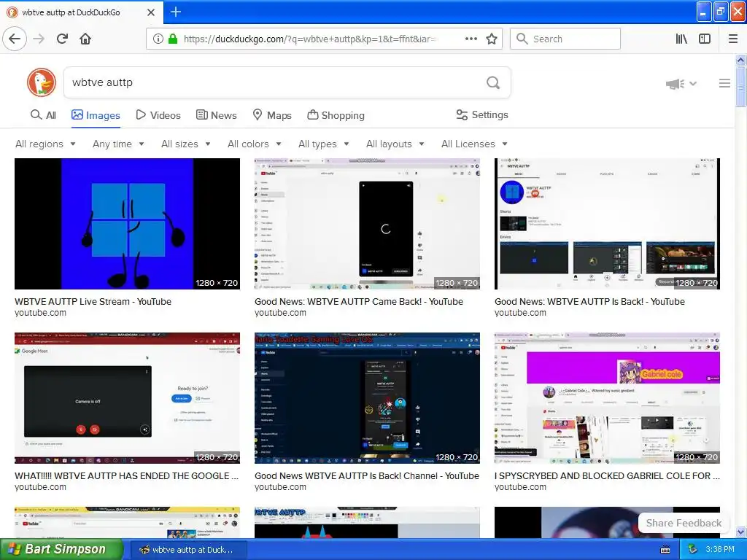Open Good News Came Back thumbnail
This screenshot has height=560, width=747.
(x=368, y=224)
